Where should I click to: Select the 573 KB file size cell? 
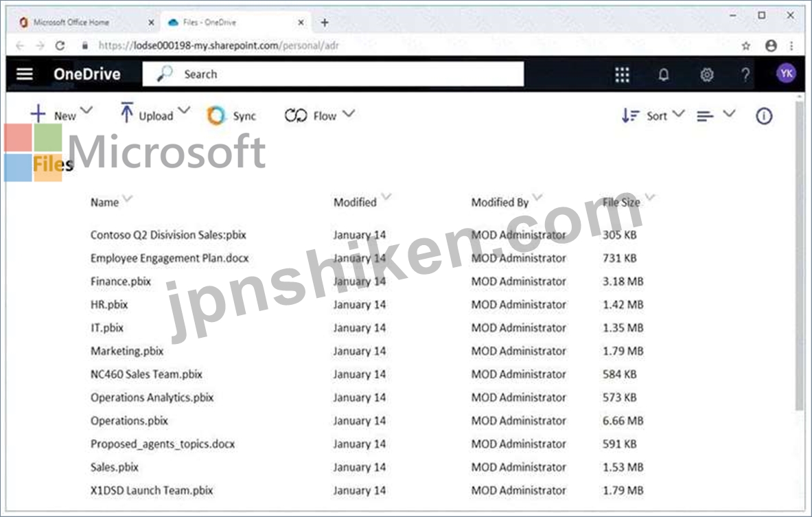click(619, 398)
